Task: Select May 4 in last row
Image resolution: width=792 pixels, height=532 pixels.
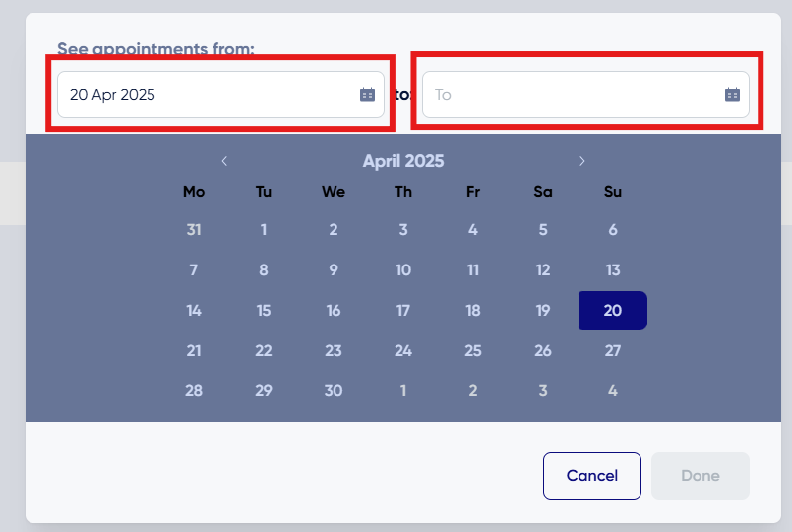Action: (x=613, y=391)
